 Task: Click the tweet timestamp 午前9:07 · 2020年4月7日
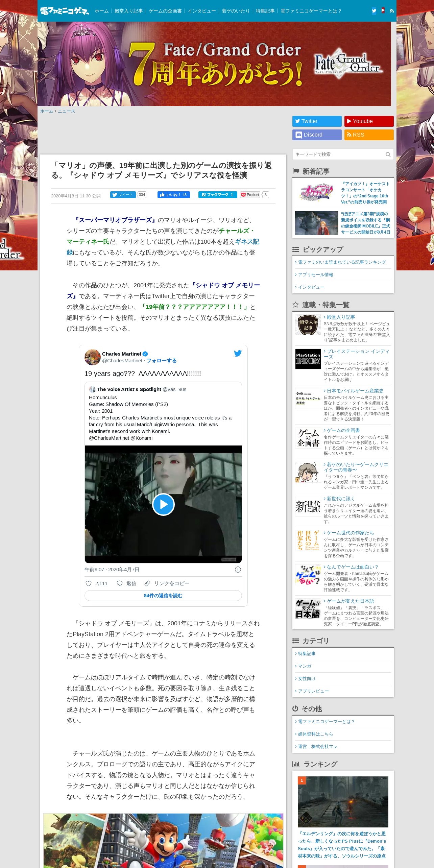pos(112,570)
